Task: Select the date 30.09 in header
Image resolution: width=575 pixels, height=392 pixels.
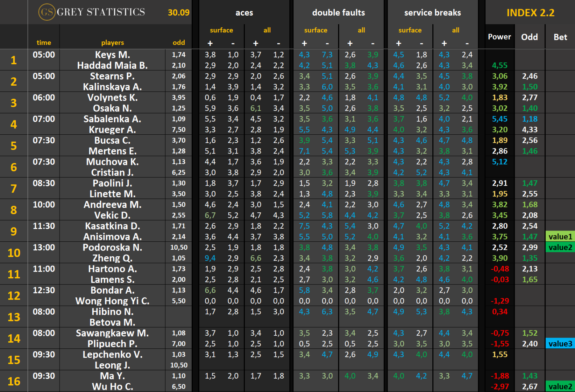Action: tap(179, 12)
